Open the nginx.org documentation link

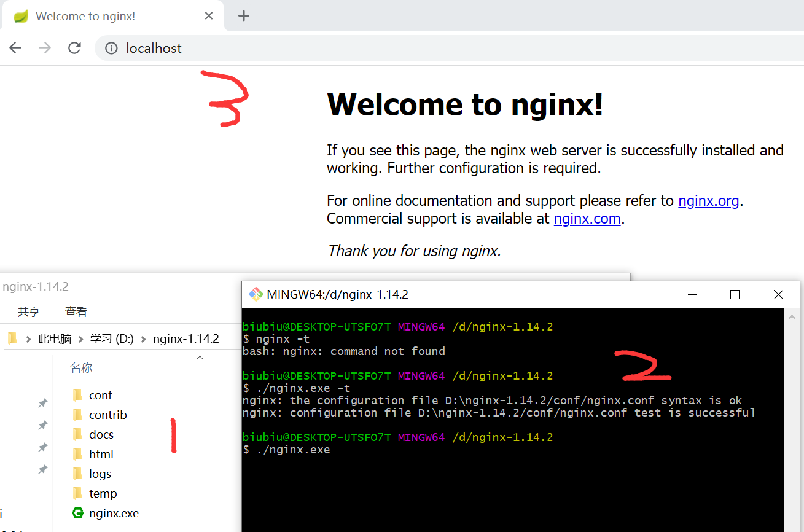tap(708, 201)
